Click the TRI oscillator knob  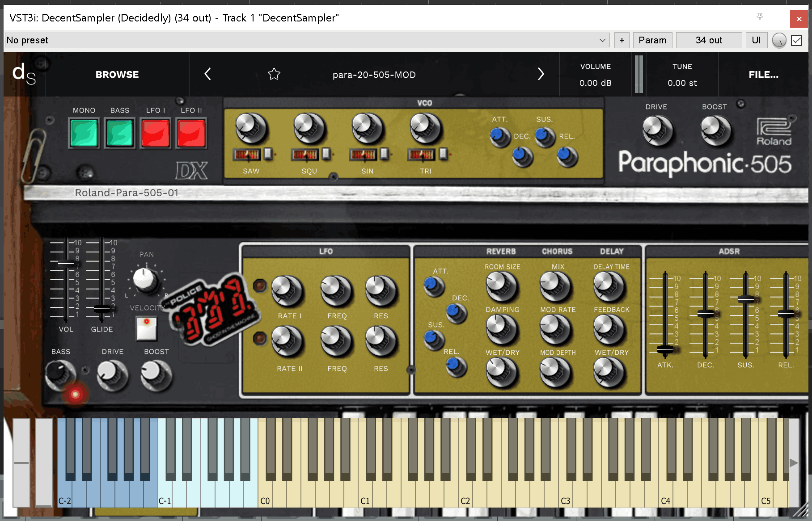425,128
